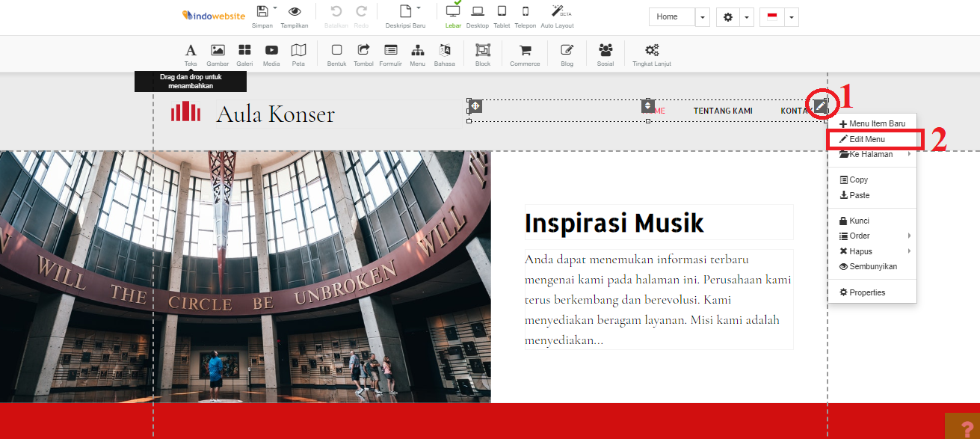Select the Teks tool

[191, 52]
